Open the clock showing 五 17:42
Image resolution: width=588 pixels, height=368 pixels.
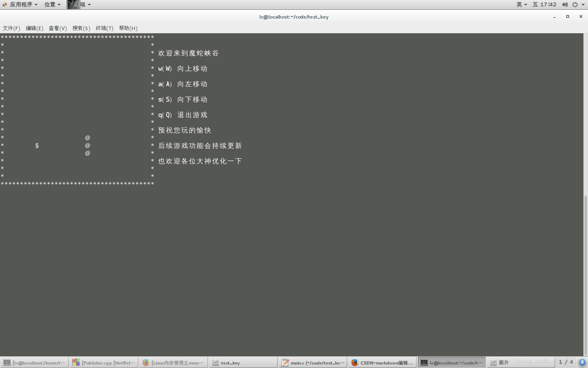tap(544, 5)
